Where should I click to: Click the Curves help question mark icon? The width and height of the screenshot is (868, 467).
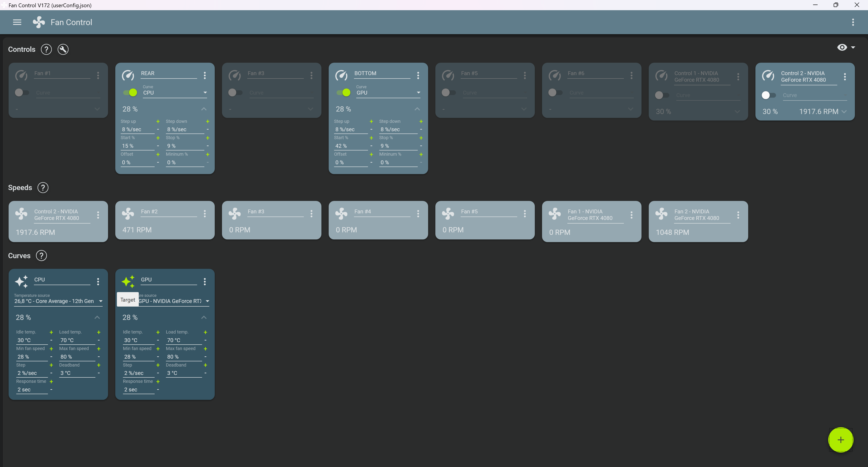click(41, 256)
